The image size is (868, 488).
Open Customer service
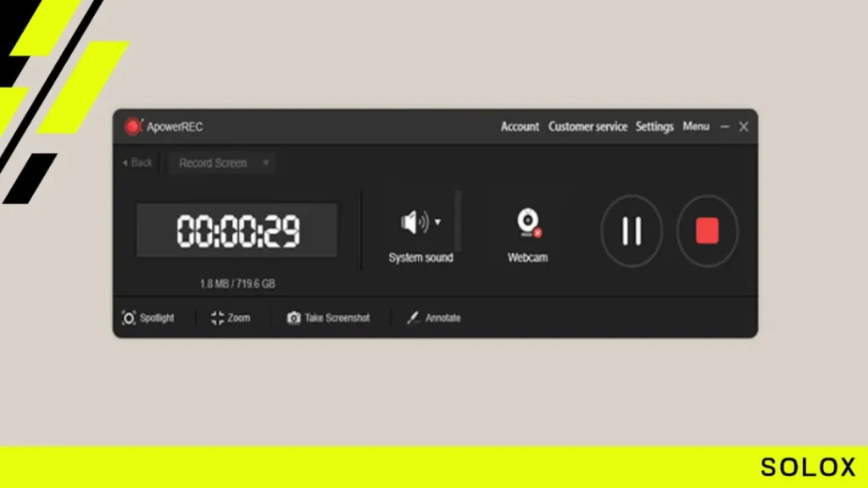(587, 127)
